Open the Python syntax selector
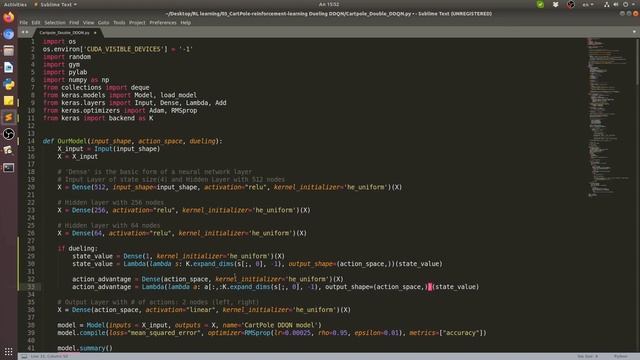Screen dimensions: 640x360 point(620,356)
